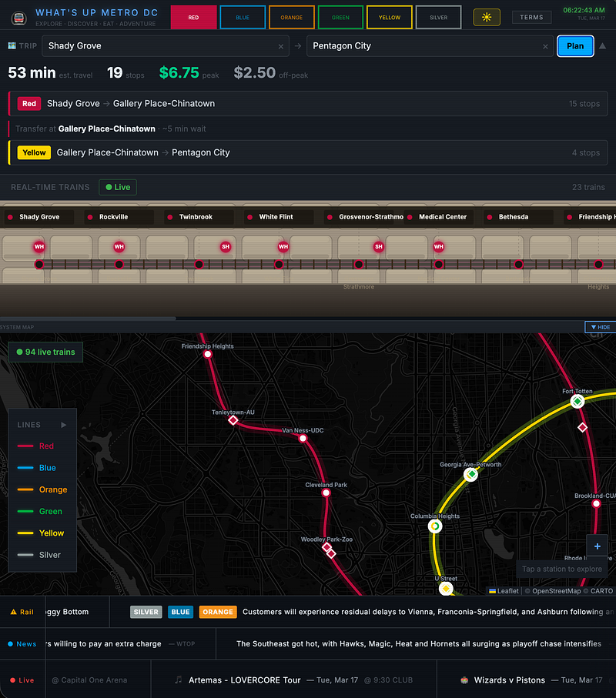This screenshot has height=698, width=616.
Task: Zoom in the map with plus button
Action: pos(598,546)
